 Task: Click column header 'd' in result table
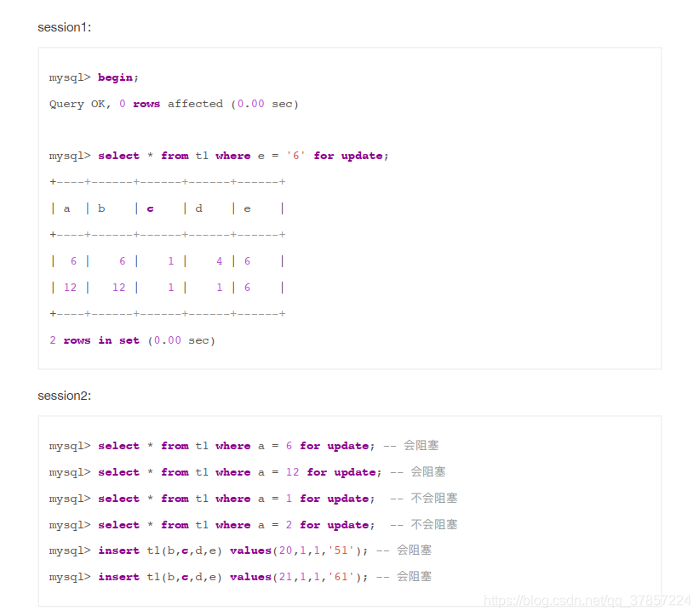pyautogui.click(x=199, y=208)
